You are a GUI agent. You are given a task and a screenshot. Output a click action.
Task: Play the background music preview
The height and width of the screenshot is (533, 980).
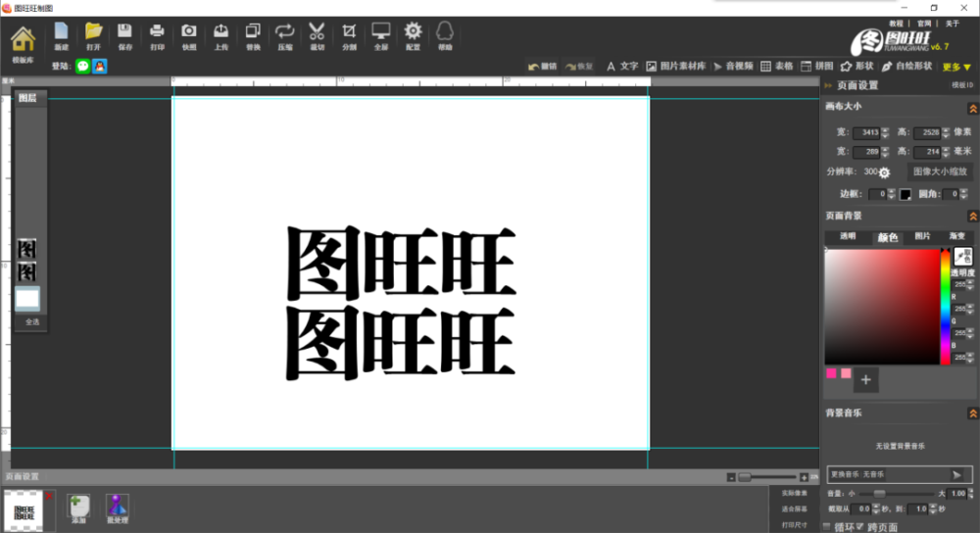click(956, 475)
